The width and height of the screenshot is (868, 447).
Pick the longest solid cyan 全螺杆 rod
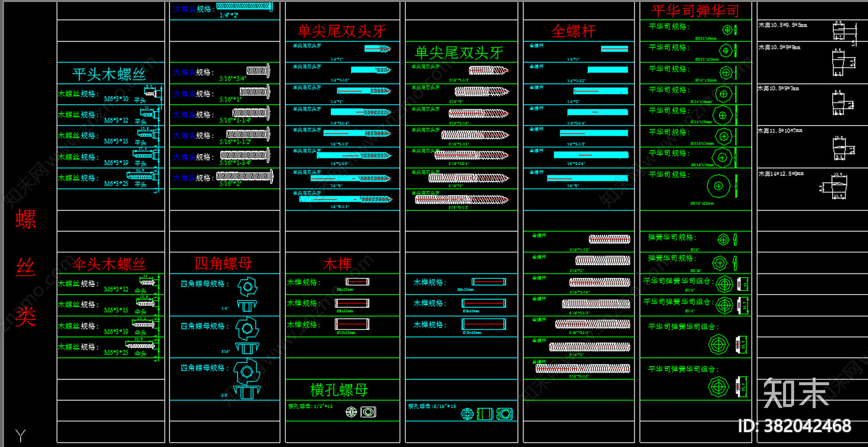pyautogui.click(x=588, y=178)
